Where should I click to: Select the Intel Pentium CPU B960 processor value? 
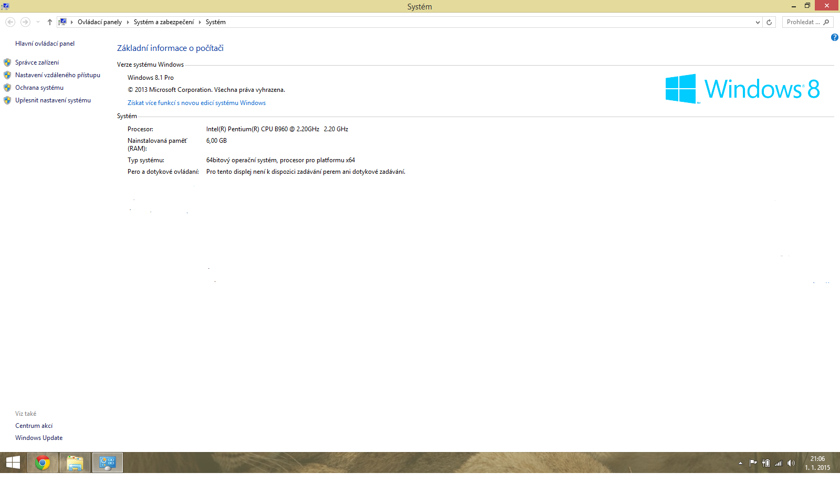(277, 129)
